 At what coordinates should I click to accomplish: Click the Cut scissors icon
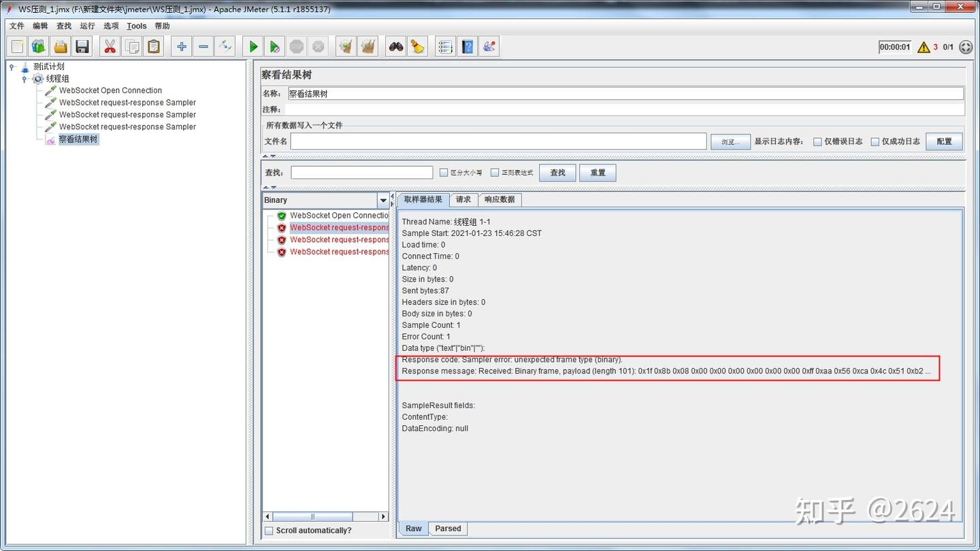[x=110, y=47]
